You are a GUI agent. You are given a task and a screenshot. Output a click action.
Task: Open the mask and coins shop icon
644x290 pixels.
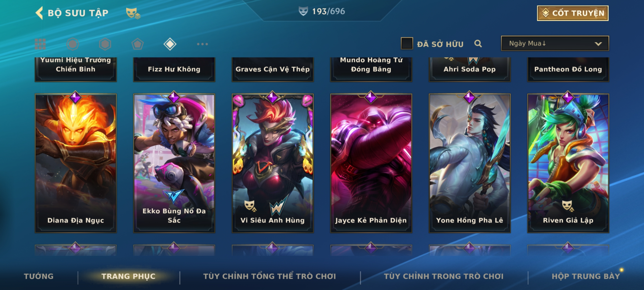click(x=133, y=13)
